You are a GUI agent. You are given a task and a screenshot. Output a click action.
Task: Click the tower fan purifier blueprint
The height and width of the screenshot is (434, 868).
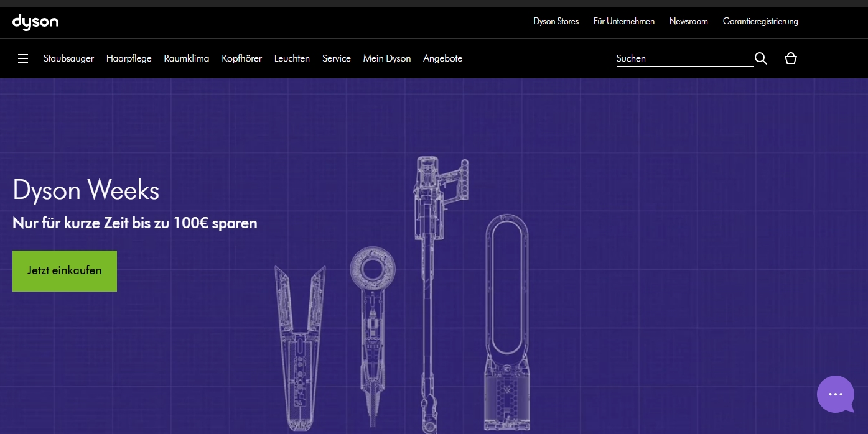[508, 323]
